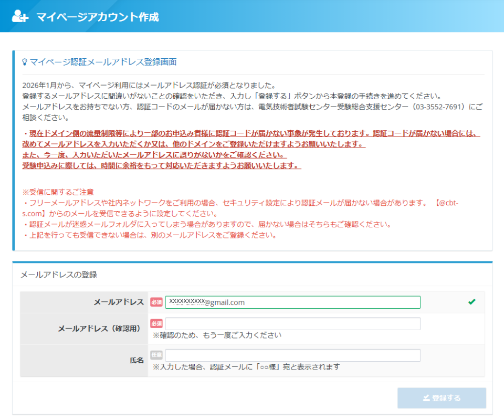
Task: Click the underlined line starting 受験申込みに際しては
Action: click(x=162, y=165)
